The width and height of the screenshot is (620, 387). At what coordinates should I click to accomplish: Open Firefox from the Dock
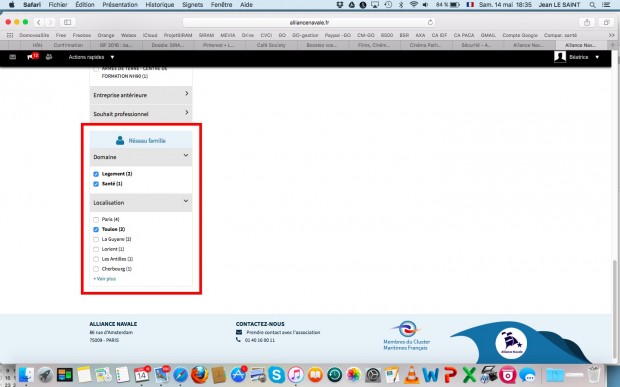click(200, 374)
